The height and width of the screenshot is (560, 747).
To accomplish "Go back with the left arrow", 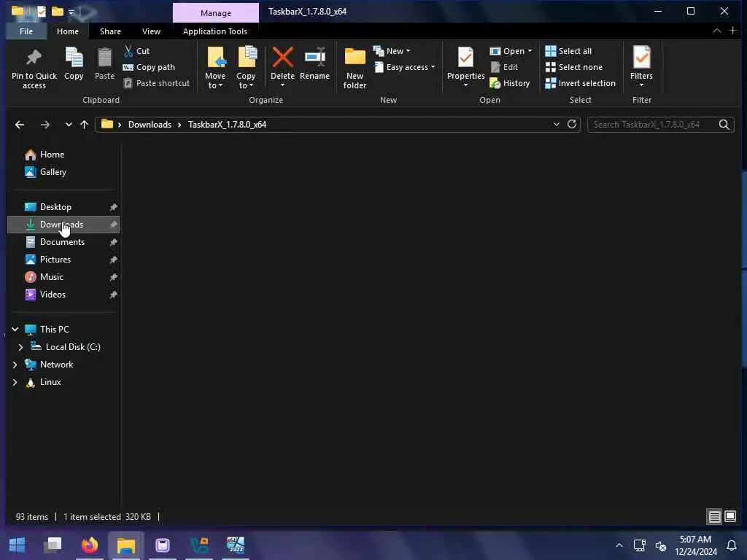I will point(20,125).
